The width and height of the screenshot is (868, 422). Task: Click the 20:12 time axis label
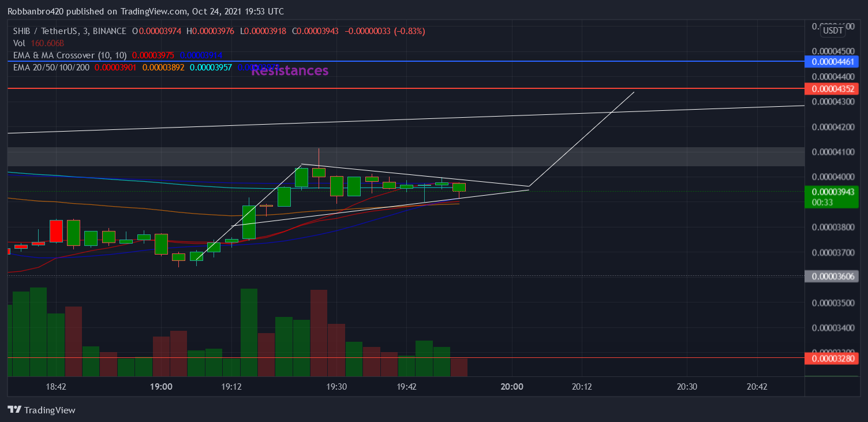pyautogui.click(x=582, y=387)
